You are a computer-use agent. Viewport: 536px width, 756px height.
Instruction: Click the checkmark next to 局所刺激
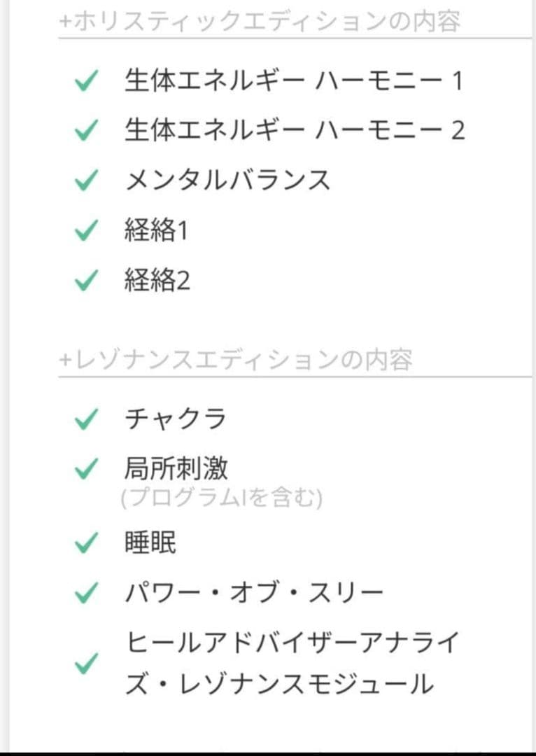pos(85,470)
